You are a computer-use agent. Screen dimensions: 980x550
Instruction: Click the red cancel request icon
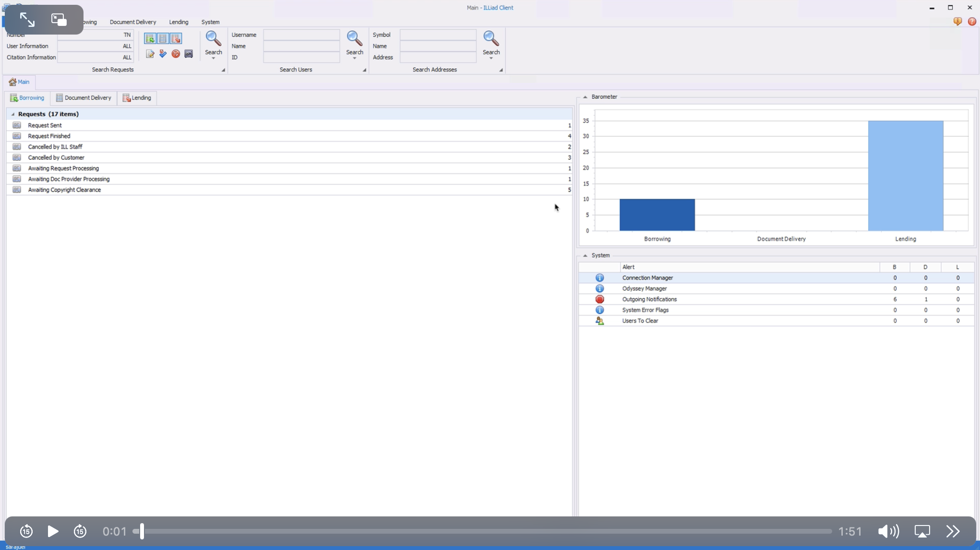176,54
